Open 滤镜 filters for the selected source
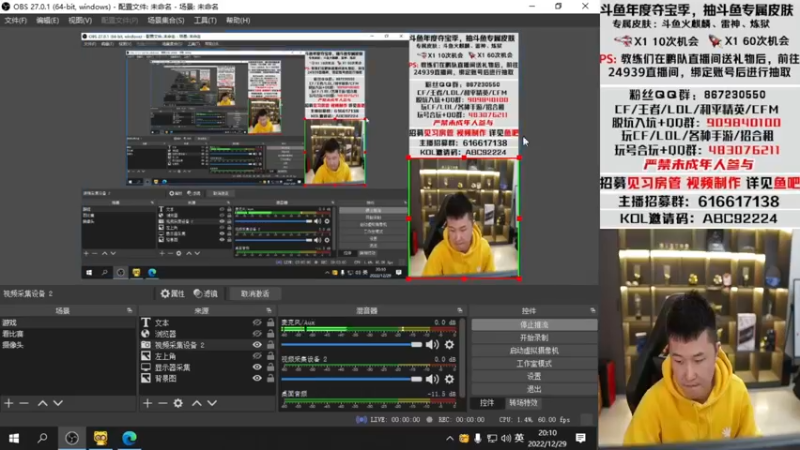This screenshot has height=450, width=800. click(206, 294)
